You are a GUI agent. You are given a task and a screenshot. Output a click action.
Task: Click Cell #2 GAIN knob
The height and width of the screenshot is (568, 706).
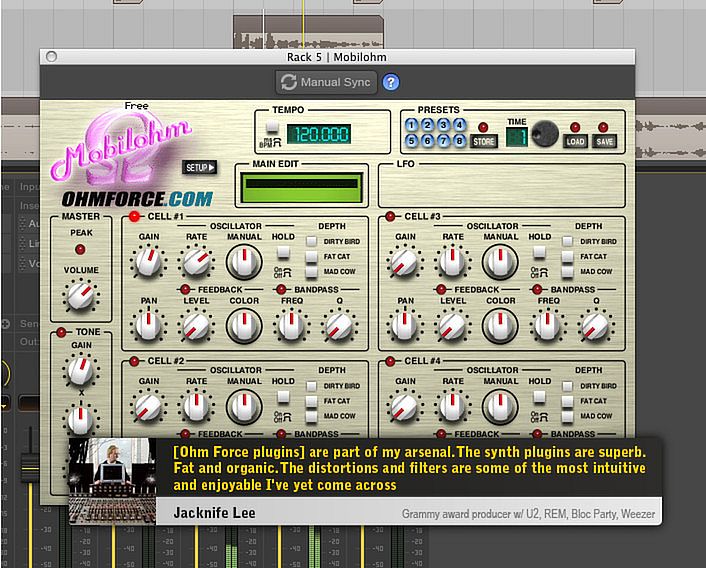149,406
